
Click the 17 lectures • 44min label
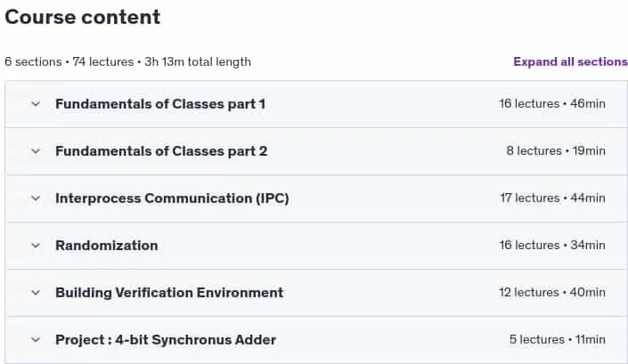[552, 198]
